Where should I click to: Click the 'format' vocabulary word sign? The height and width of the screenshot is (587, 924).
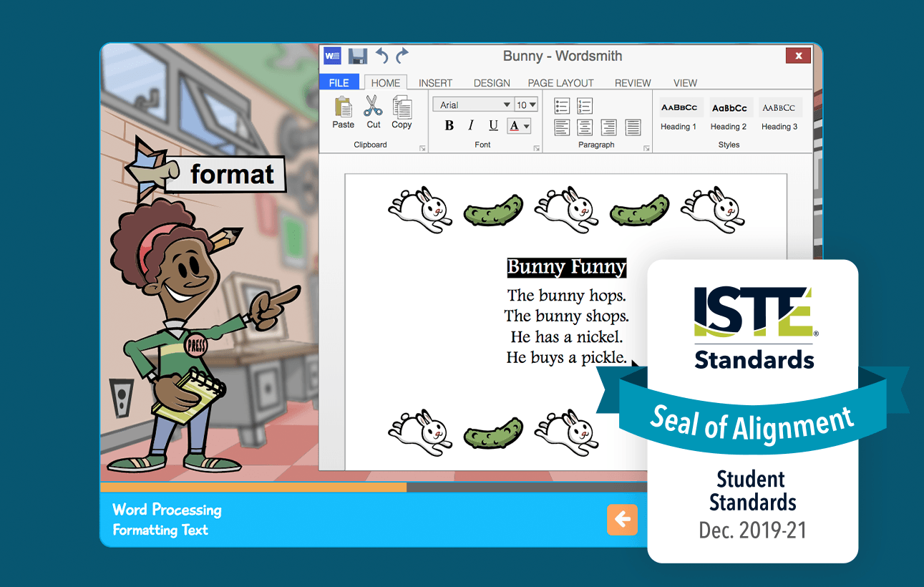click(x=225, y=174)
